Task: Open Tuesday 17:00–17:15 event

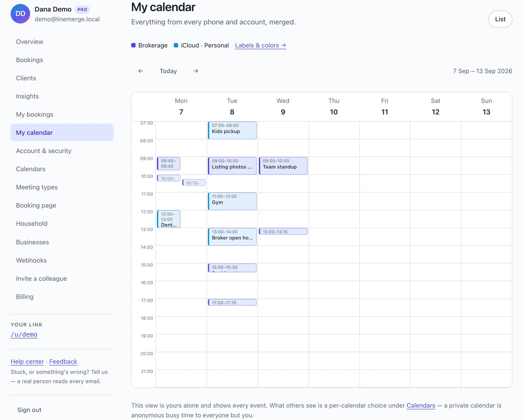Action: 232,303
